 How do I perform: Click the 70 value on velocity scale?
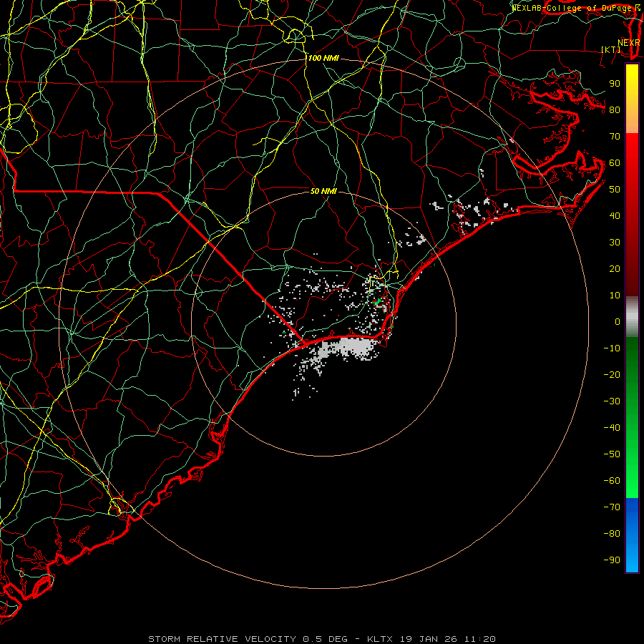[x=615, y=137]
